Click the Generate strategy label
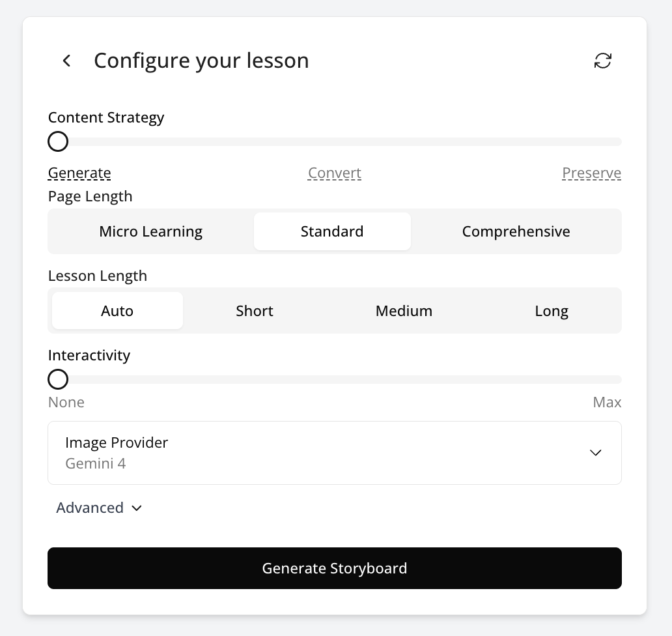The height and width of the screenshot is (636, 672). [79, 173]
